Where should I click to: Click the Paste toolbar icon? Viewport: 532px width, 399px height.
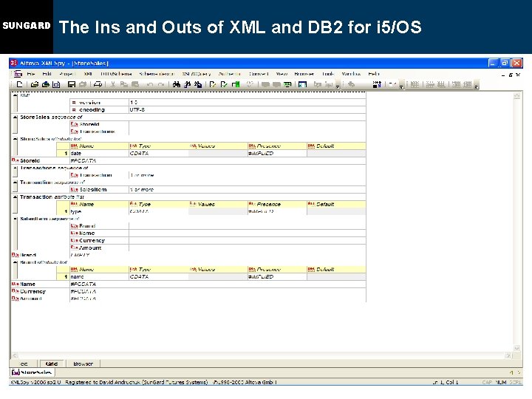135,84
